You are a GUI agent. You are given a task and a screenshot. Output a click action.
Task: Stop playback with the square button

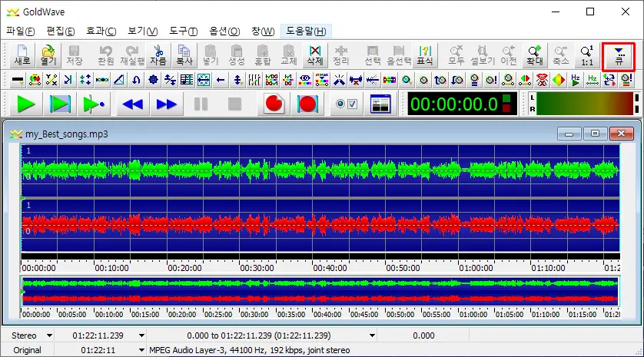[x=234, y=104]
